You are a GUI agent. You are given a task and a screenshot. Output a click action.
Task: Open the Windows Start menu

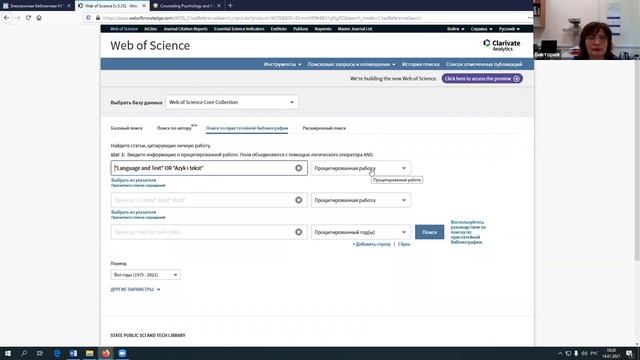(x=8, y=353)
